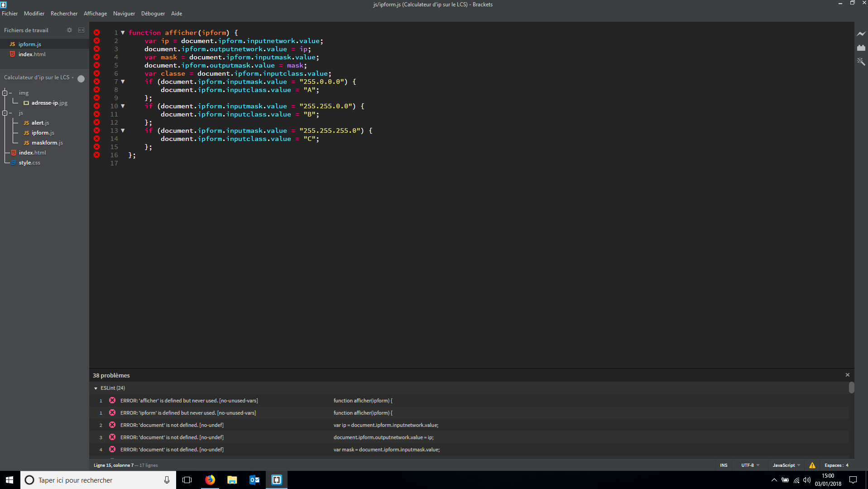Screen dimensions: 868x489
Task: Open the Déboguer menu
Action: tap(153, 14)
